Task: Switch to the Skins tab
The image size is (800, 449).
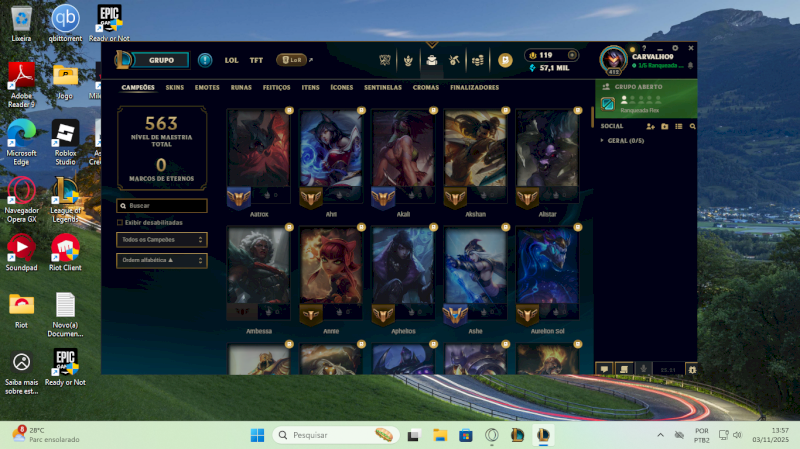Action: click(x=174, y=87)
